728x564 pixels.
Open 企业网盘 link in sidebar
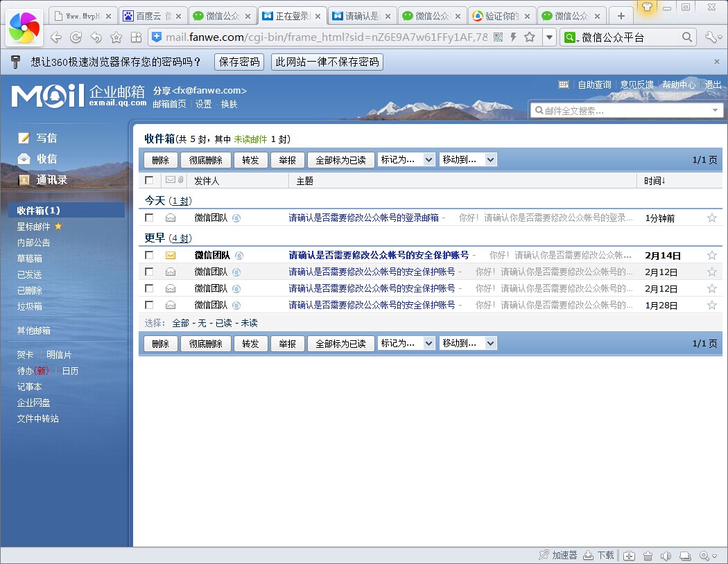pyautogui.click(x=33, y=403)
